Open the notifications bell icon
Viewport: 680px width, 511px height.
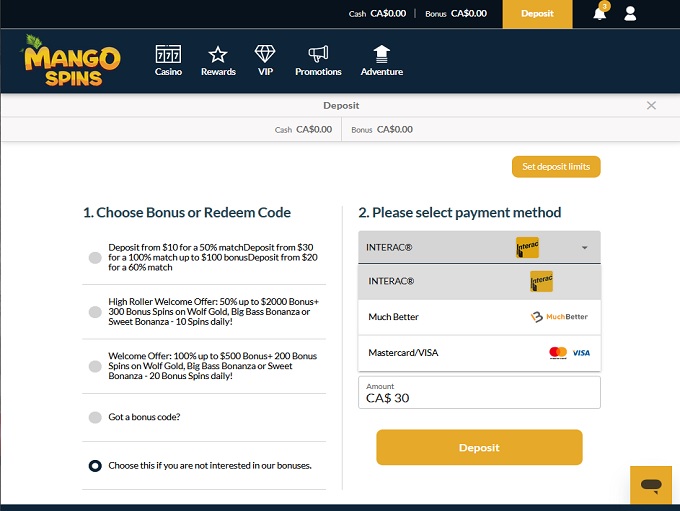600,13
